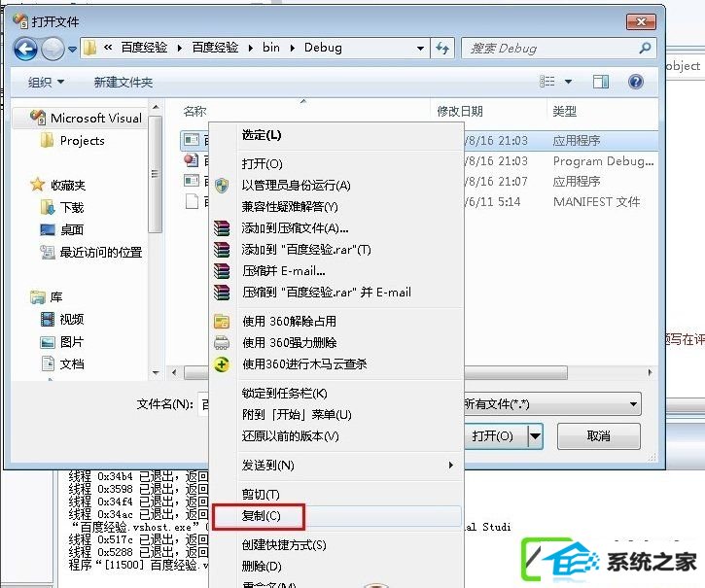Screen dimensions: 705x588
Task: Click the refresh button beside address bar
Action: pos(442,48)
